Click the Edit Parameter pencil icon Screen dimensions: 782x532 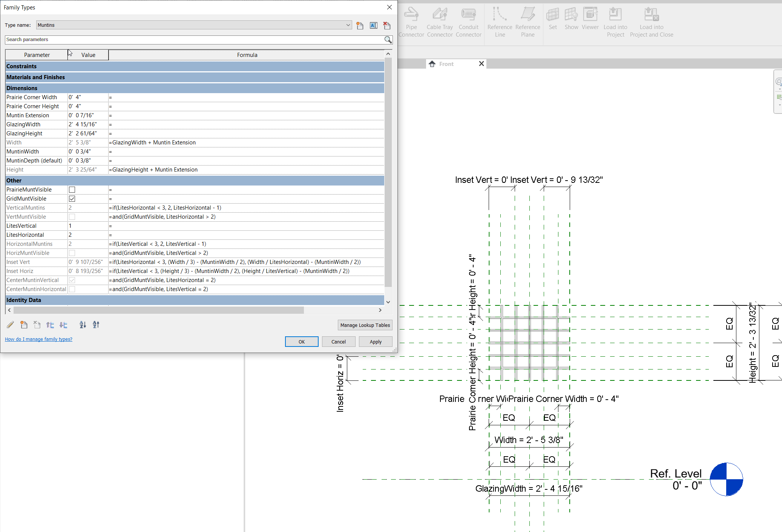pos(10,325)
